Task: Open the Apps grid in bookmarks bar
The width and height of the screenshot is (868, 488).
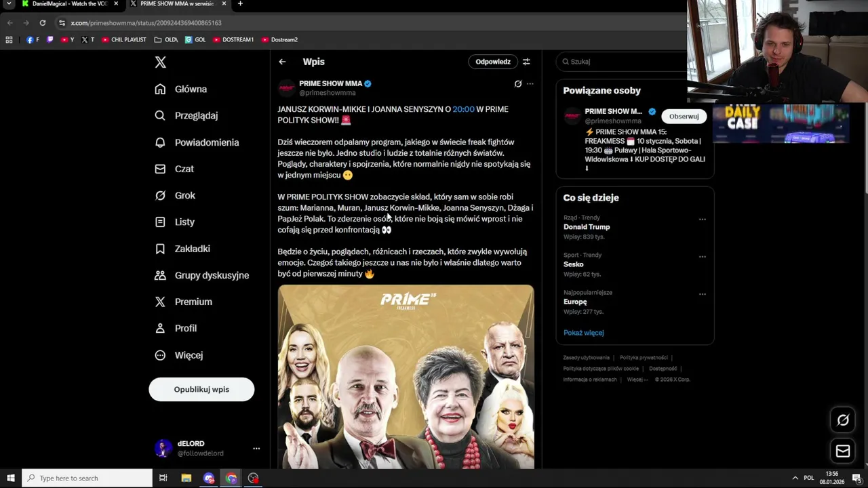Action: pos(9,40)
